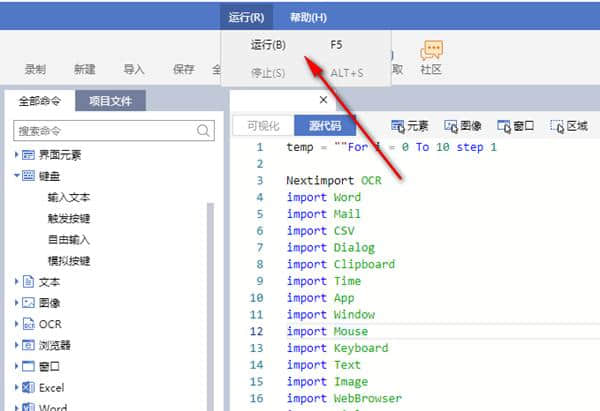The image size is (600, 411).
Task: Click the 'import WebBrowser' code line
Action: coord(344,398)
